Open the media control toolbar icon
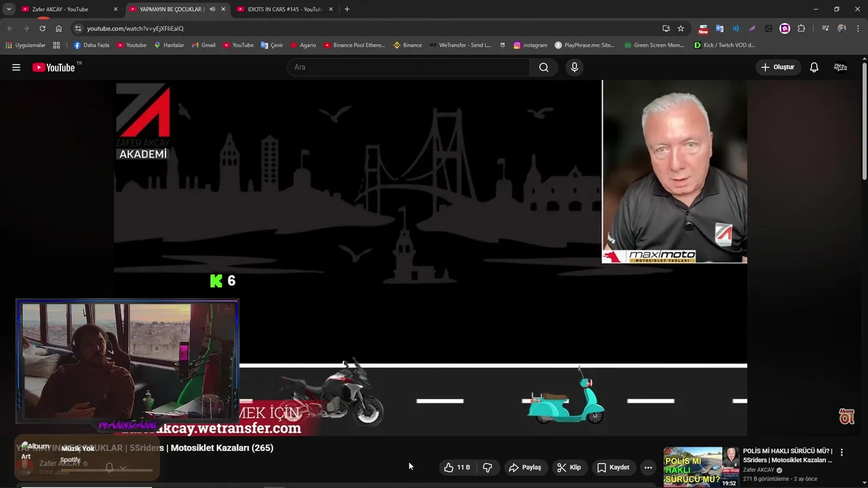Screen dimensions: 868x488 [825, 28]
